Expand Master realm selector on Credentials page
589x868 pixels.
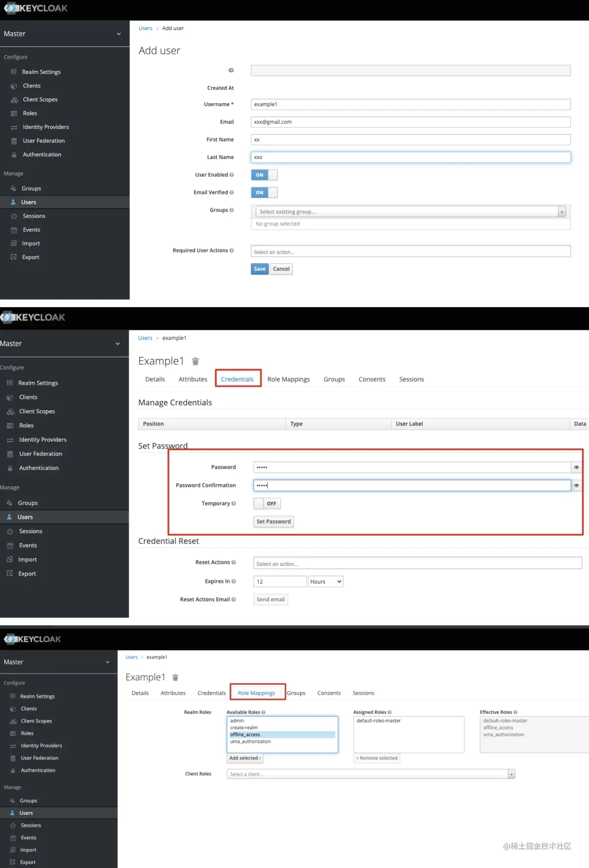point(118,344)
